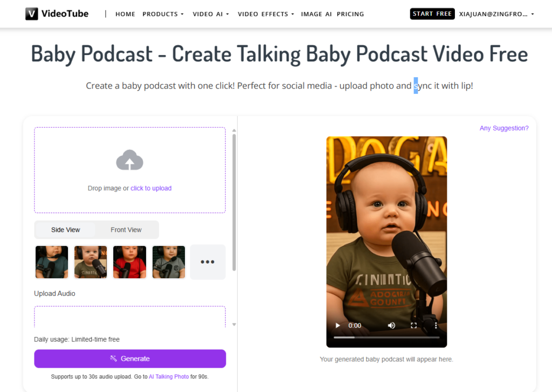Click the left panel vertical scrollbar
Image resolution: width=552 pixels, height=392 pixels.
click(234, 202)
